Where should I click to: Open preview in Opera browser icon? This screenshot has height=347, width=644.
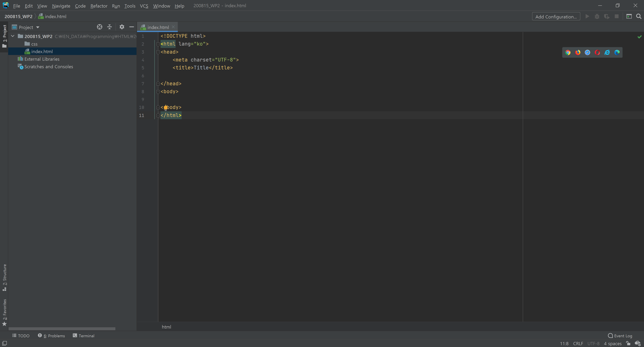(x=597, y=52)
